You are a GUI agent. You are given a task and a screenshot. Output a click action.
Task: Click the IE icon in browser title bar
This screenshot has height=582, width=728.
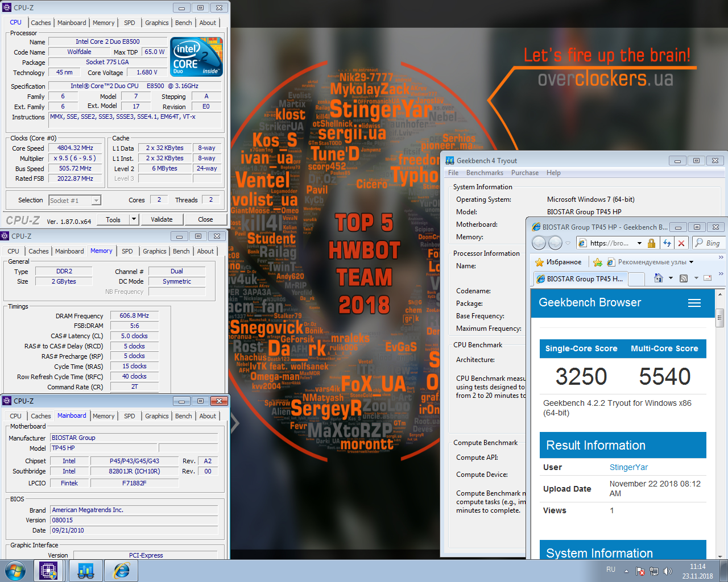(536, 227)
